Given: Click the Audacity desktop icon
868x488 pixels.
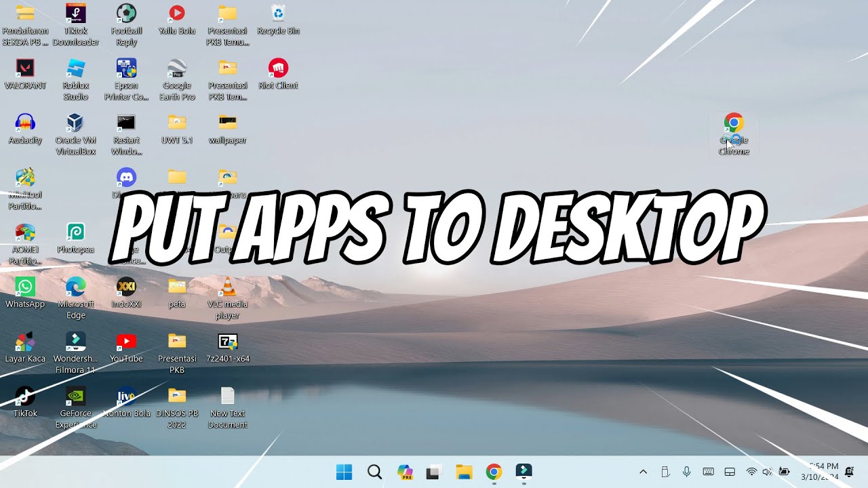Looking at the screenshot, I should 25,129.
